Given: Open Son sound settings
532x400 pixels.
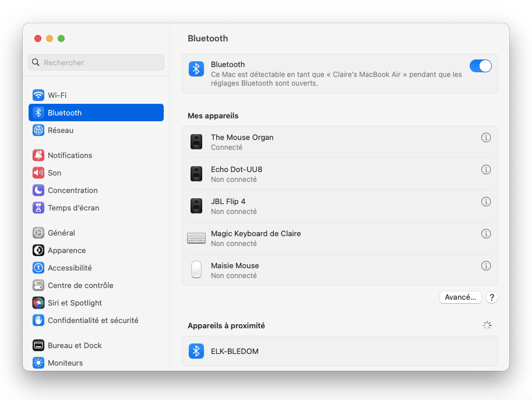Looking at the screenshot, I should click(x=96, y=173).
